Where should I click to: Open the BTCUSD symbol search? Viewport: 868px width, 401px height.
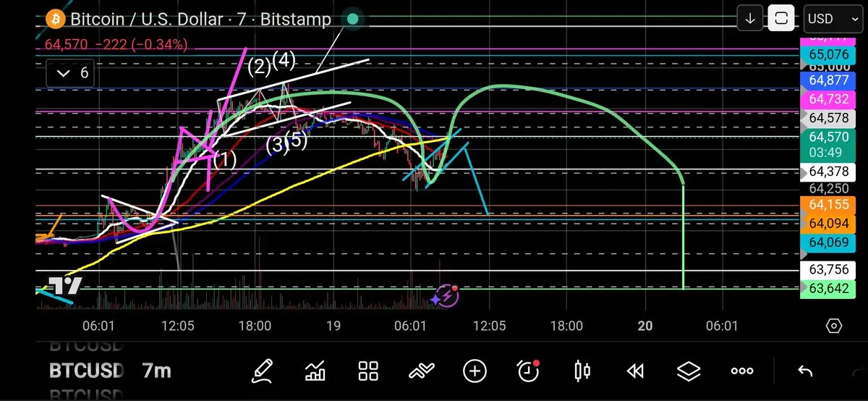[86, 371]
